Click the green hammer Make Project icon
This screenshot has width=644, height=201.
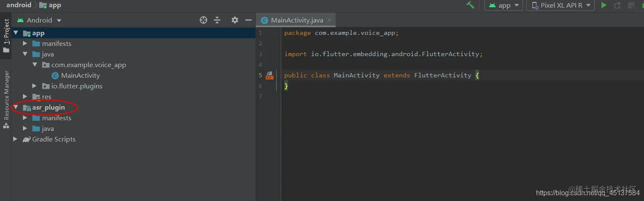[x=471, y=5]
